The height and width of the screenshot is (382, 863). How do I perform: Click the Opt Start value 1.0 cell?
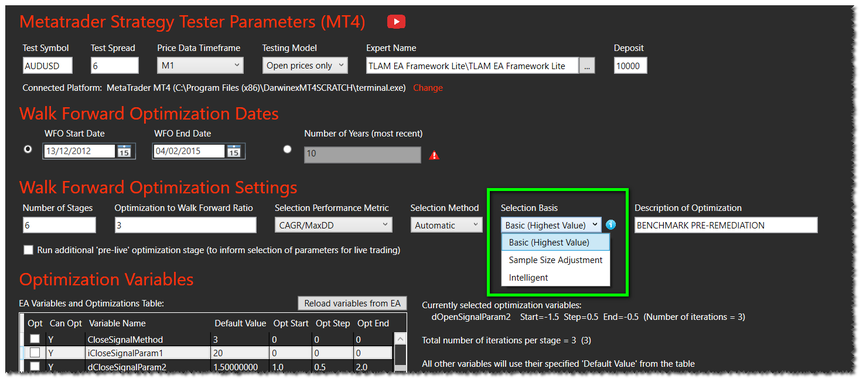tap(291, 365)
